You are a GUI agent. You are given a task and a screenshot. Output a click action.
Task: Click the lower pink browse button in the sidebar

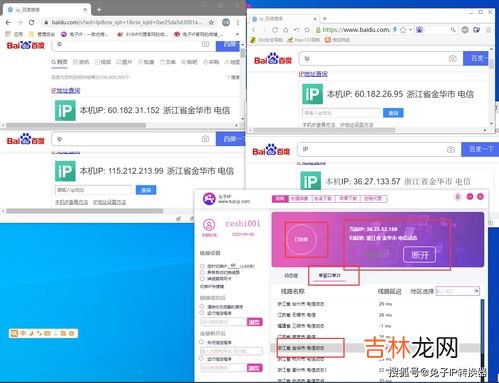tap(255, 368)
